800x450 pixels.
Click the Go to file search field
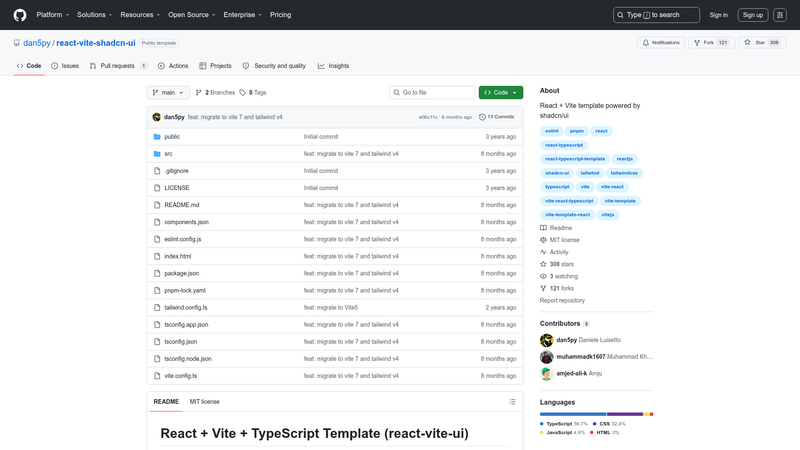click(x=432, y=92)
